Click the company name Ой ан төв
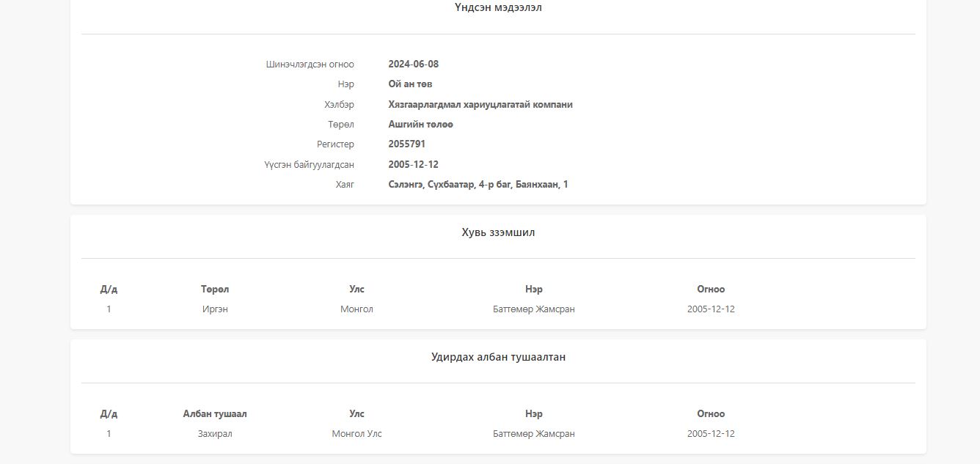The image size is (980, 464). (x=410, y=84)
